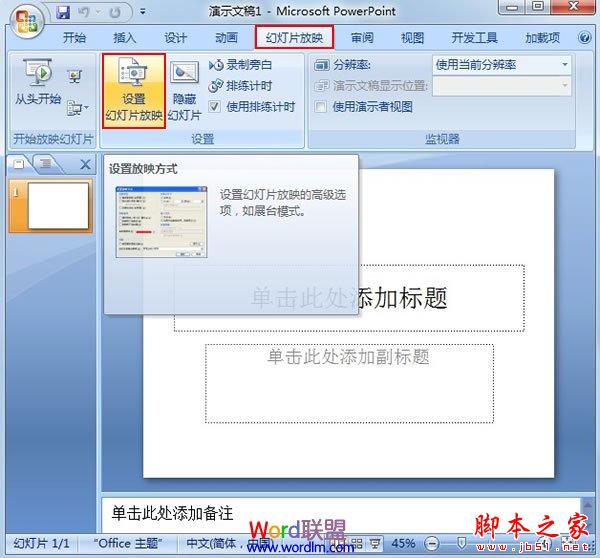
Task: Switch to slide sorter view icon
Action: coord(357,543)
